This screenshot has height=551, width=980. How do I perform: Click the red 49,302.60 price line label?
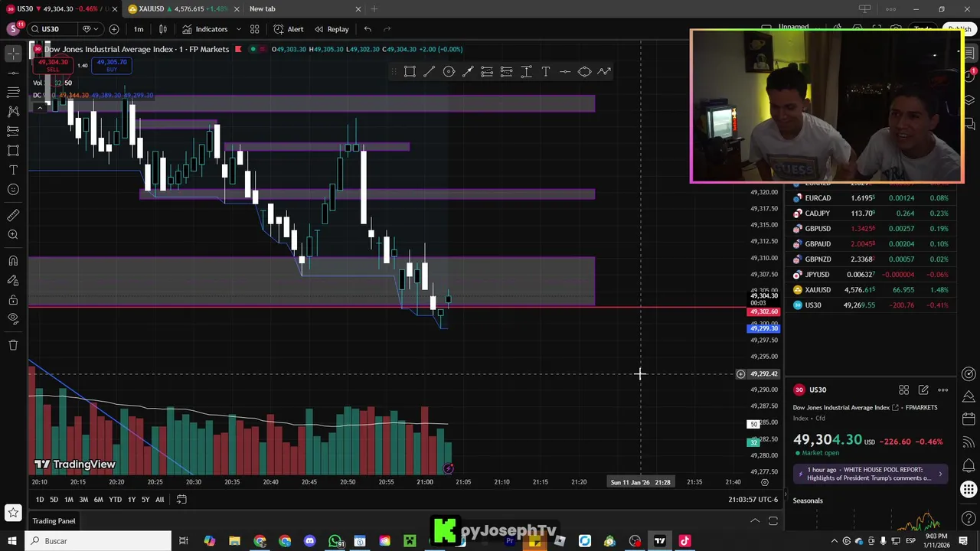763,312
